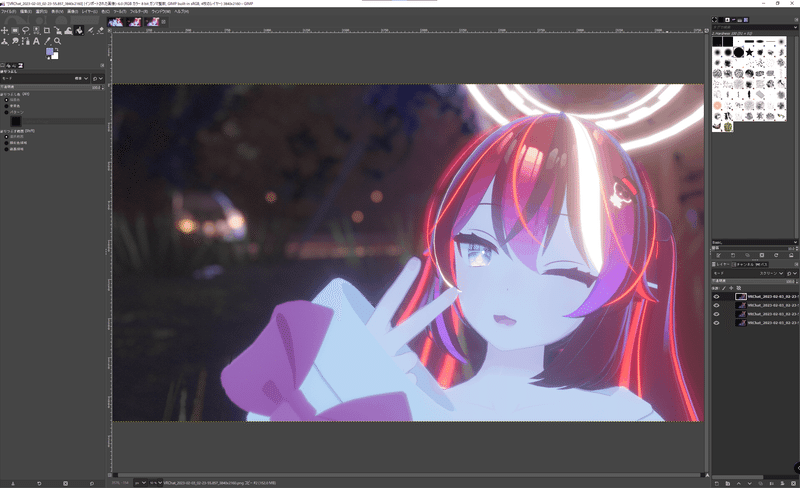Open the File menu
This screenshot has height=488, width=800.
click(x=9, y=11)
